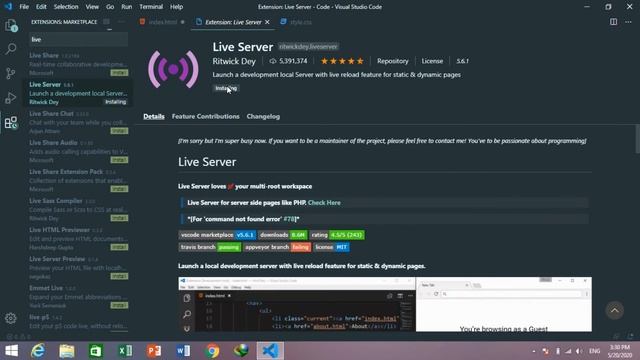This screenshot has height=360, width=640.
Task: Click the scroll-to-top arrow button
Action: 615,311
